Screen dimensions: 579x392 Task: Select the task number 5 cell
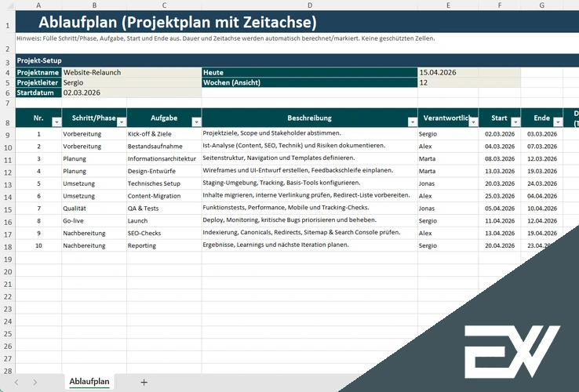38,183
